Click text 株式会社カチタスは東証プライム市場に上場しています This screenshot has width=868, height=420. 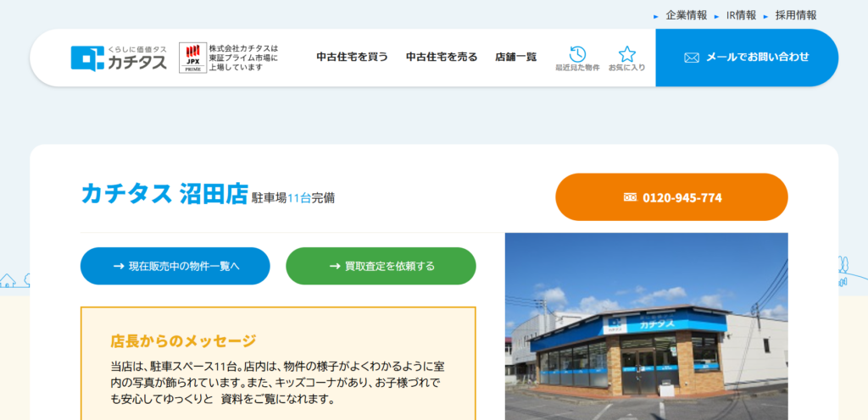point(243,58)
